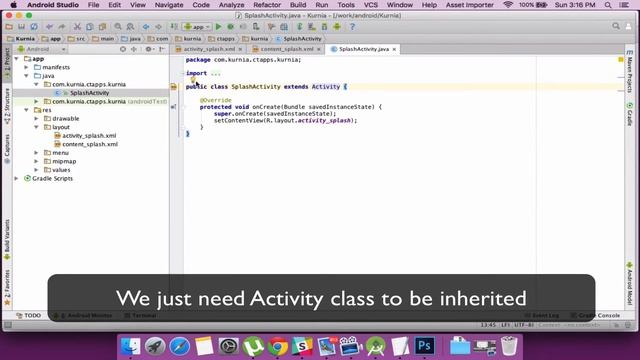Image resolution: width=640 pixels, height=360 pixels.
Task: Open the app run configuration dropdown
Action: pos(197,27)
